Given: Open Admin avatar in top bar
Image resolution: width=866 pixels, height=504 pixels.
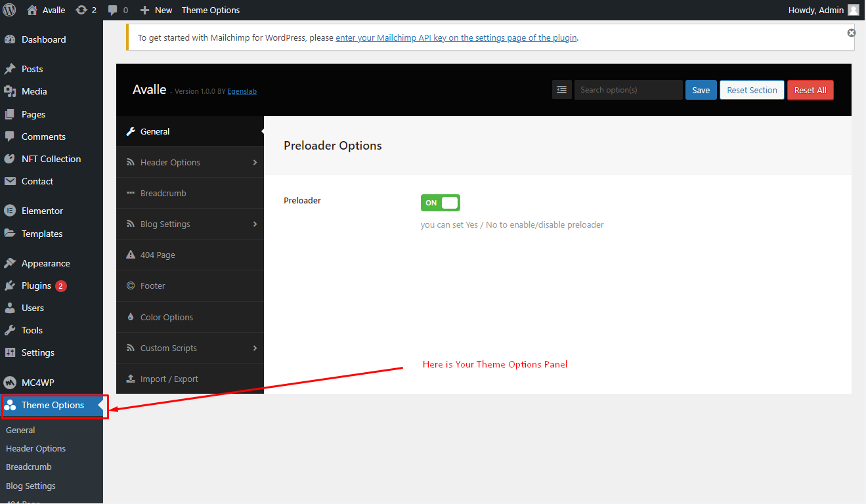Looking at the screenshot, I should pyautogui.click(x=854, y=10).
